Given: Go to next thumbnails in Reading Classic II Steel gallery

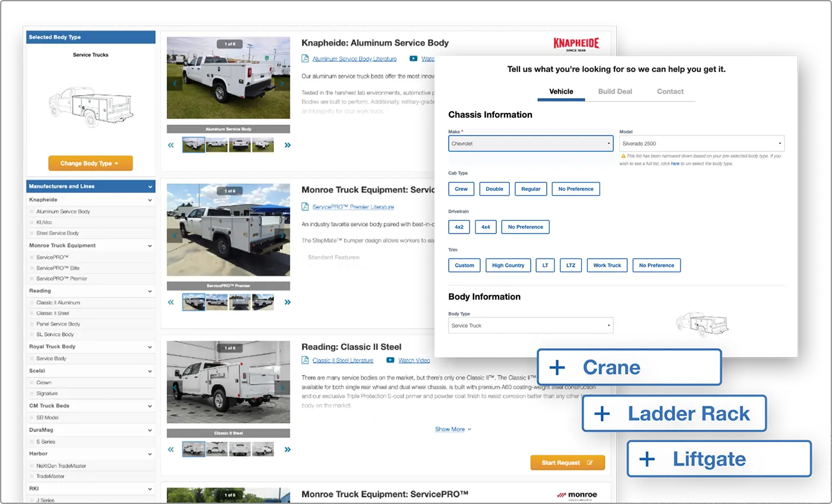Looking at the screenshot, I should coord(288,449).
